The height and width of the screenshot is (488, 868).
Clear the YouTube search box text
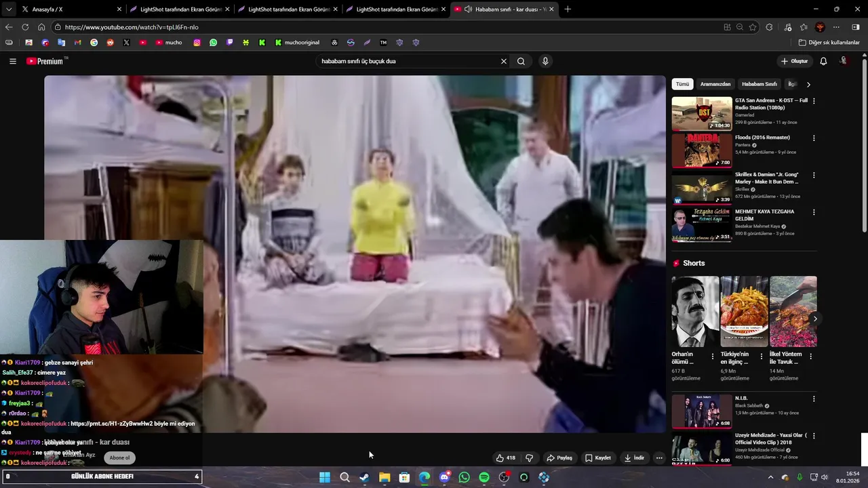503,61
